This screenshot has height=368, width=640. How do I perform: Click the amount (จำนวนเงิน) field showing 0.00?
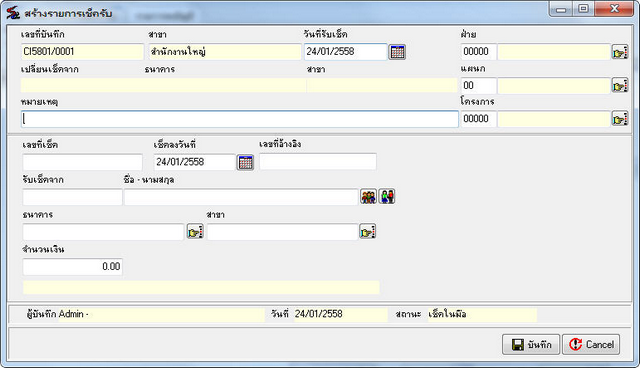pyautogui.click(x=73, y=267)
